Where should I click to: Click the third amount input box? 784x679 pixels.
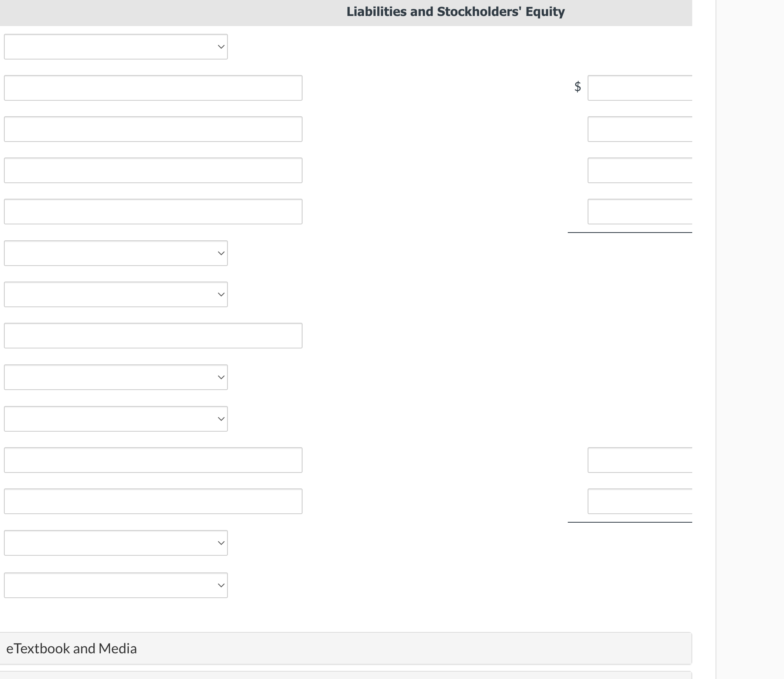pos(640,170)
